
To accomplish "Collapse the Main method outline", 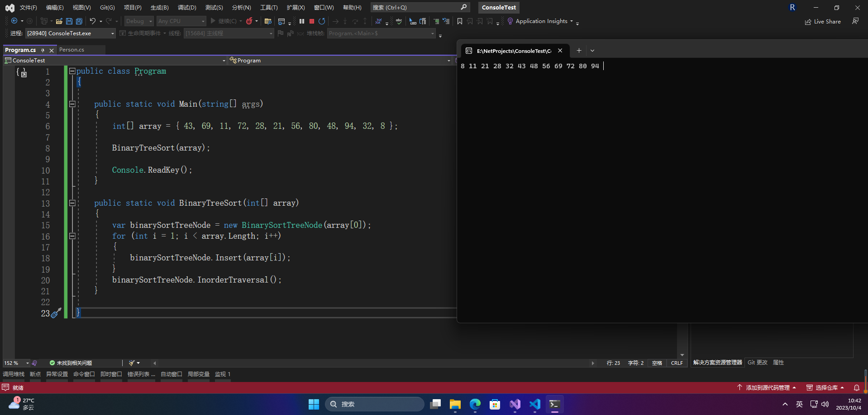I will point(72,104).
